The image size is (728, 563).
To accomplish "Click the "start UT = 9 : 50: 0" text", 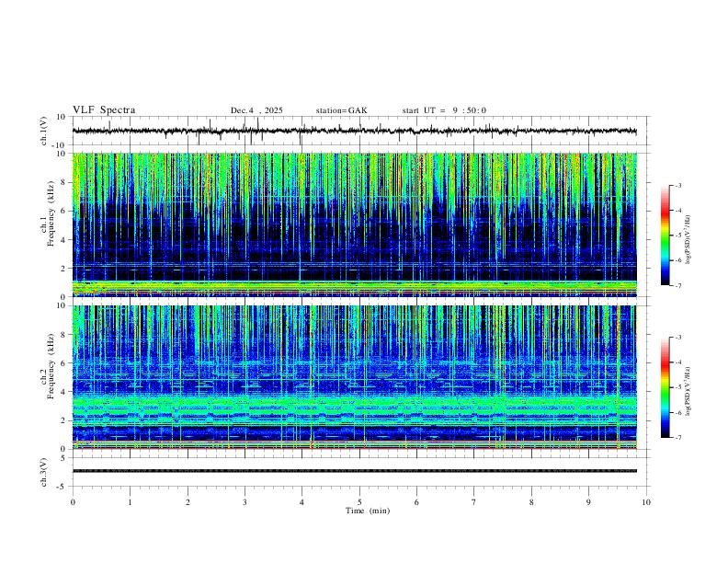I will (444, 110).
